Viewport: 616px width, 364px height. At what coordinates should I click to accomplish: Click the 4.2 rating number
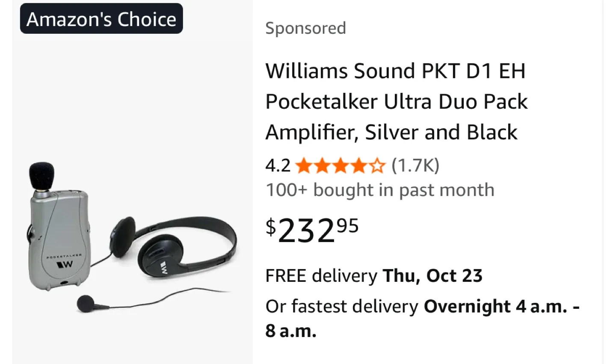278,166
